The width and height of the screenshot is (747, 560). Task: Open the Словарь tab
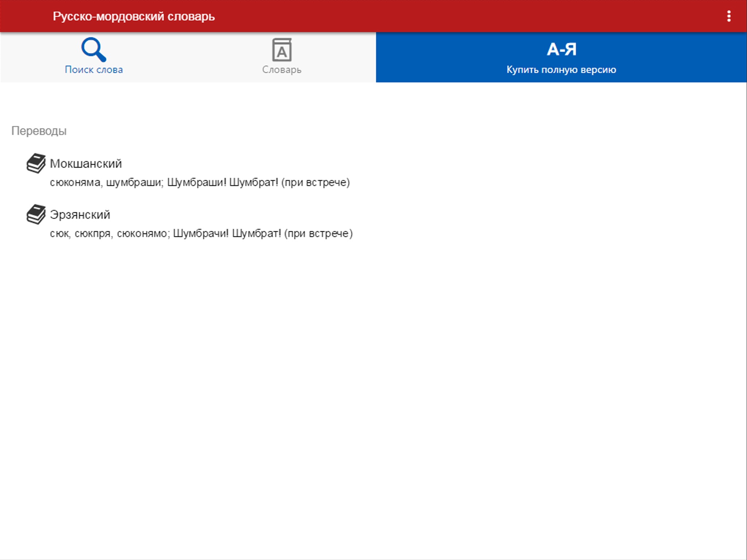282,70
